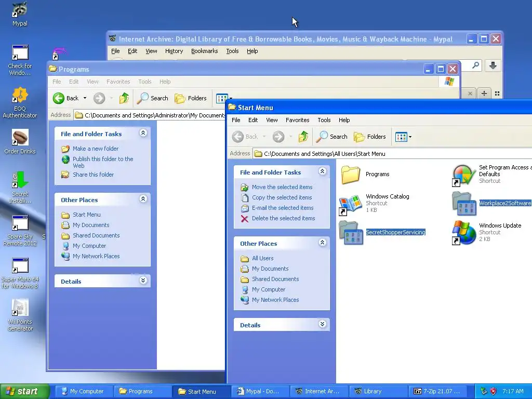Collapse Other Places in Programs window
532x399 pixels.
[x=143, y=199]
